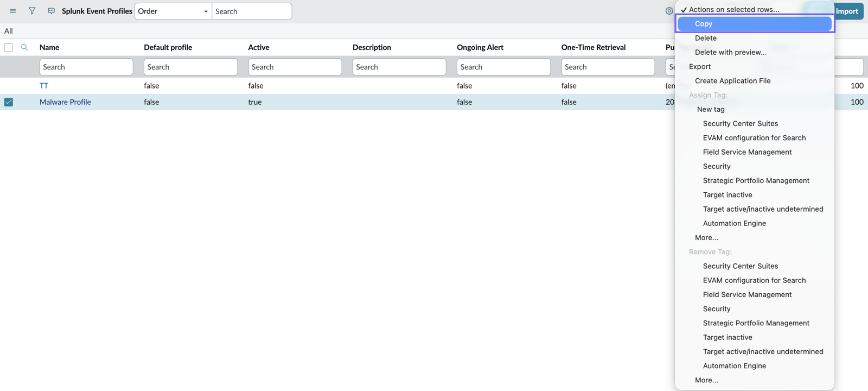Focus One-Time Retrieval column search field
The image size is (868, 391).
[608, 67]
